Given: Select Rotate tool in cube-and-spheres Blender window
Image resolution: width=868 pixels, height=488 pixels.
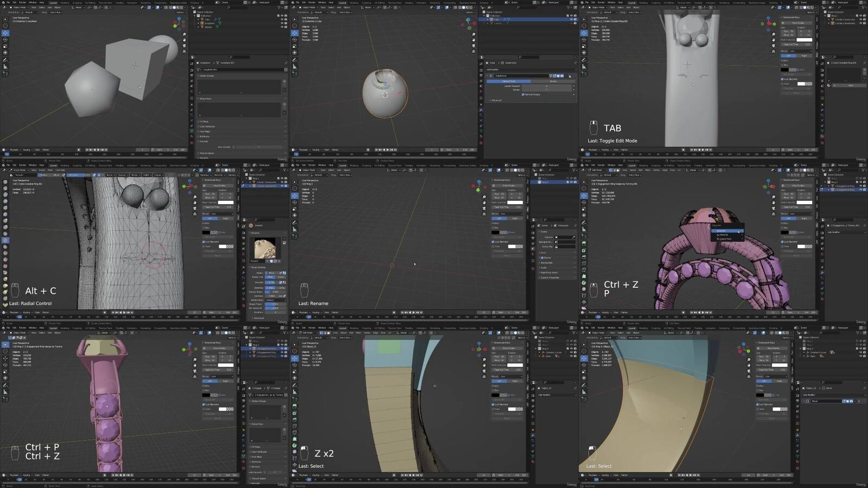Looking at the screenshot, I should click(x=5, y=40).
